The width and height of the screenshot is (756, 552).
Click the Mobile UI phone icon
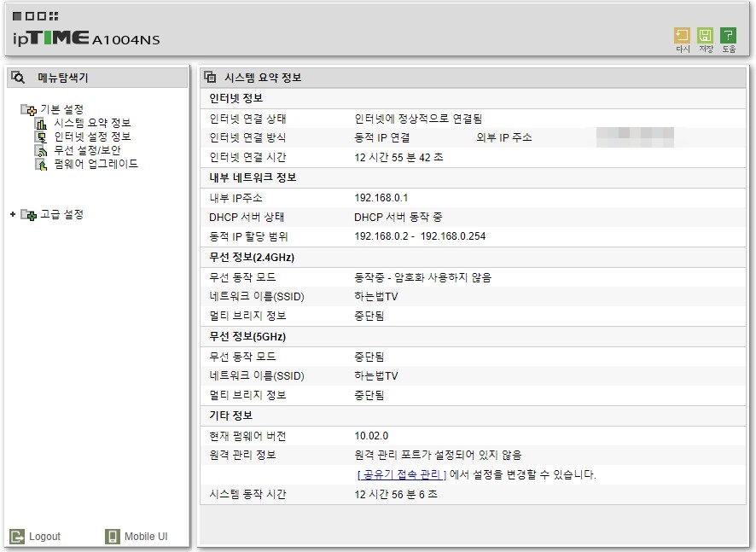pyautogui.click(x=113, y=536)
